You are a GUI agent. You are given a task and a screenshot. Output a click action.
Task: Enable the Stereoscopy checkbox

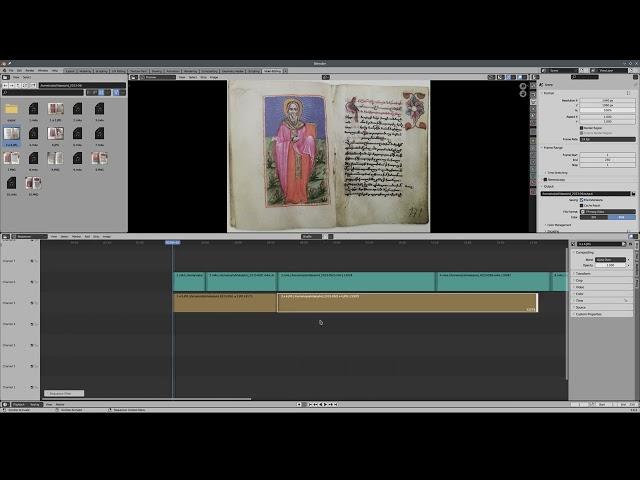click(545, 180)
